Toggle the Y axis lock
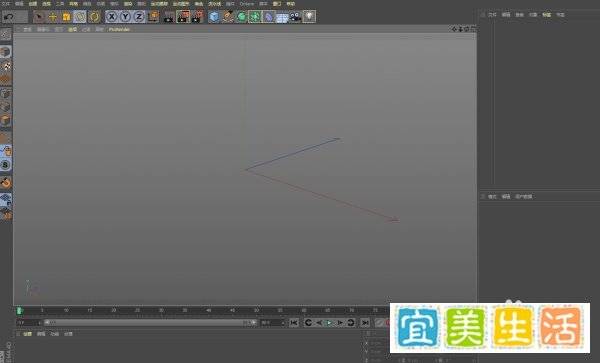Screen dimensions: 600x363 click(x=125, y=17)
